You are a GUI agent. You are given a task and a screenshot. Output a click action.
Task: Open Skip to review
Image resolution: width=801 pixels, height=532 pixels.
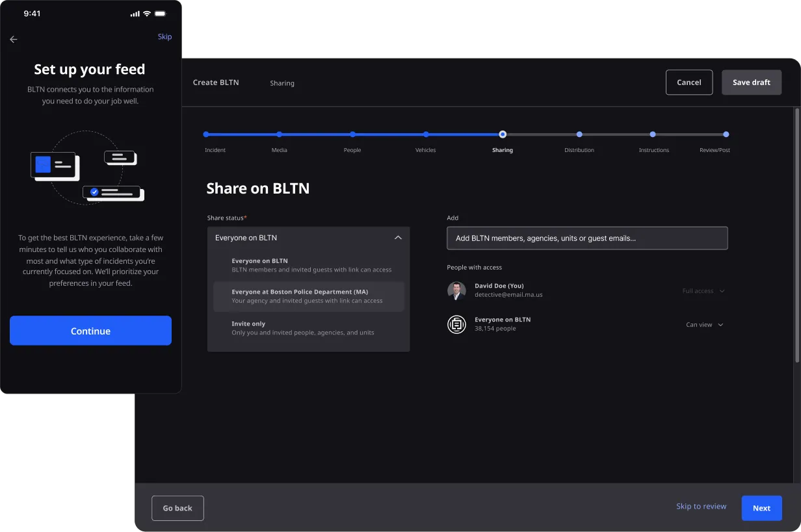[x=701, y=506]
